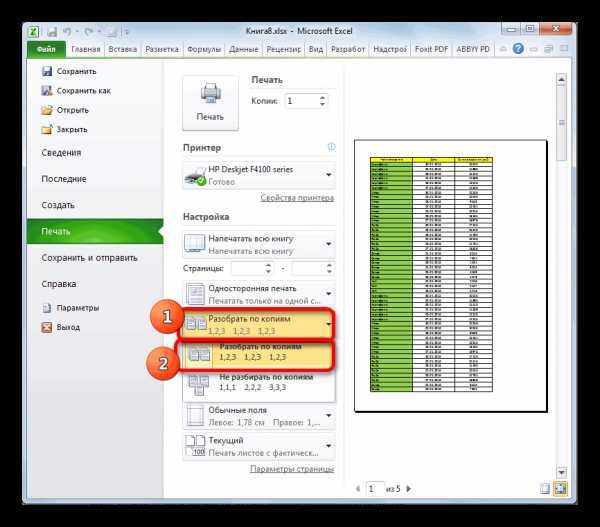Select Не разбирать по копиям option
Screen dimensions: 600x527
(x=259, y=386)
